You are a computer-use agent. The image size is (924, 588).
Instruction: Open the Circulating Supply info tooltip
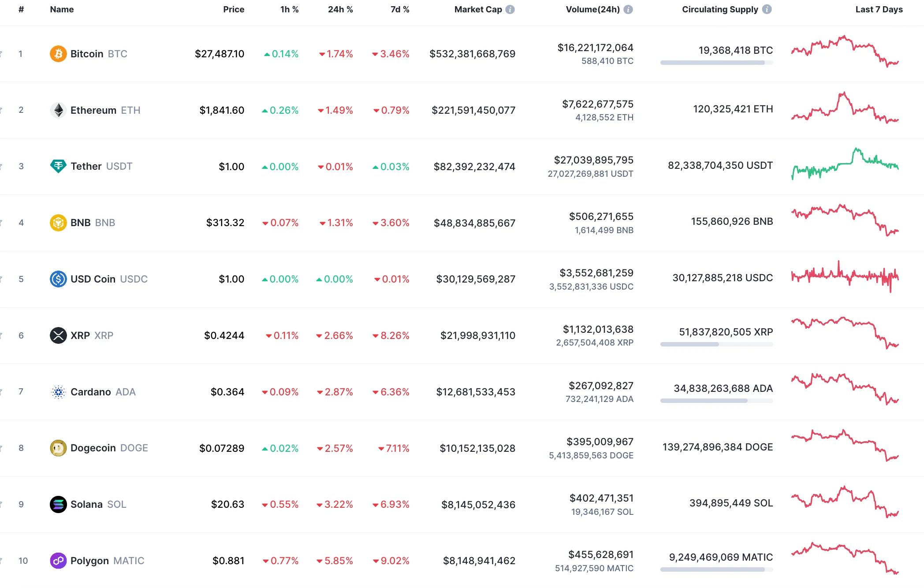[766, 9]
